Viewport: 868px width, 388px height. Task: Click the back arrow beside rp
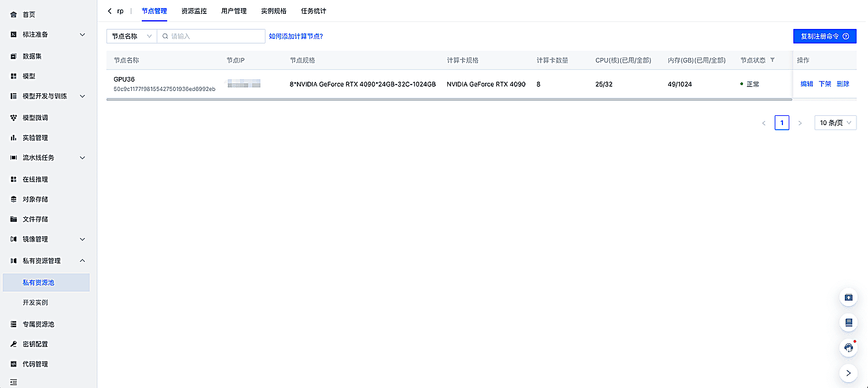click(110, 11)
